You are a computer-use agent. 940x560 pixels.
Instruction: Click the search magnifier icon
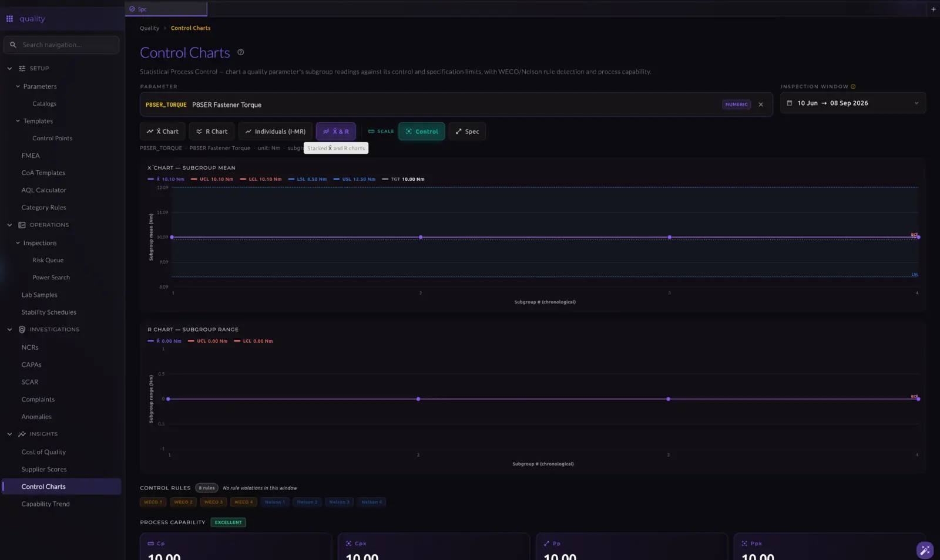point(13,45)
